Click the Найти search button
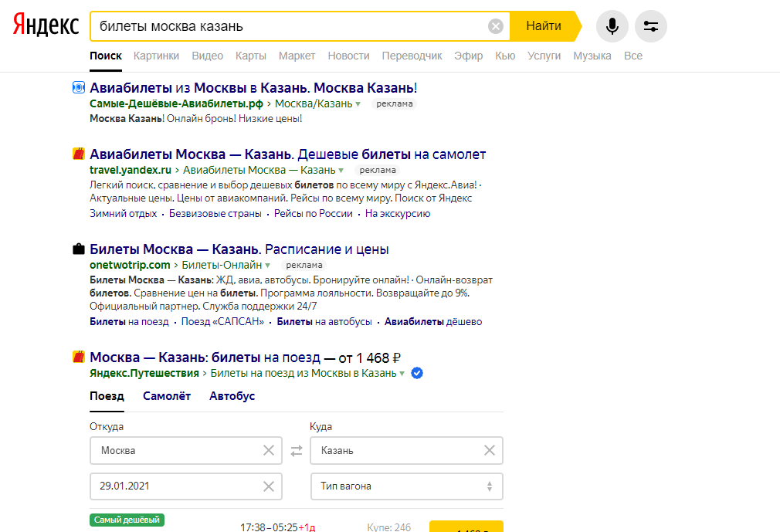The height and width of the screenshot is (532, 780). click(544, 25)
